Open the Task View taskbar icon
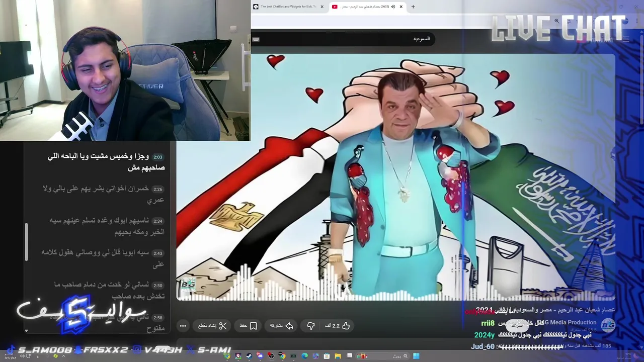 click(350, 355)
